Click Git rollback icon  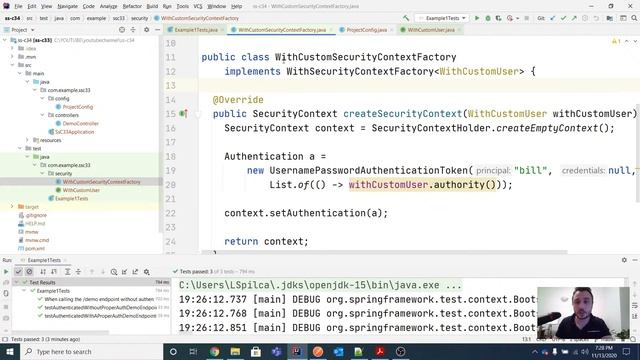click(596, 18)
